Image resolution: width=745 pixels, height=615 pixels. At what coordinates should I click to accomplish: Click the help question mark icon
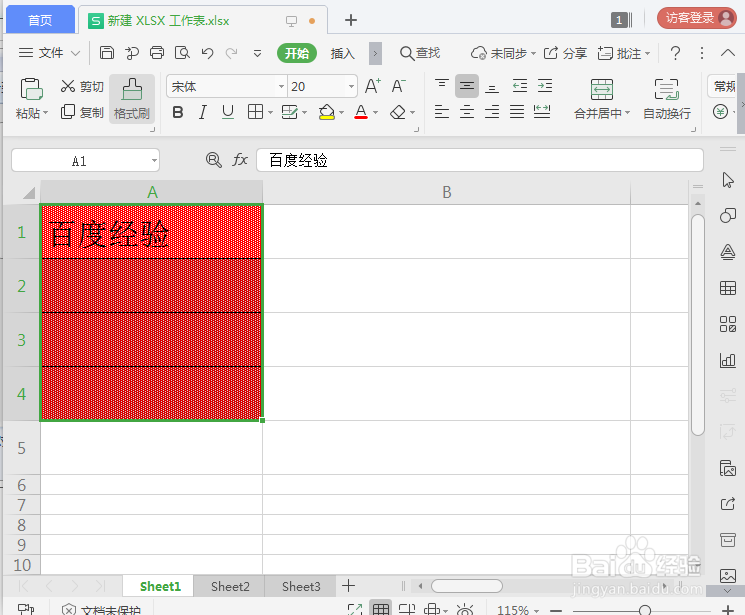point(675,53)
